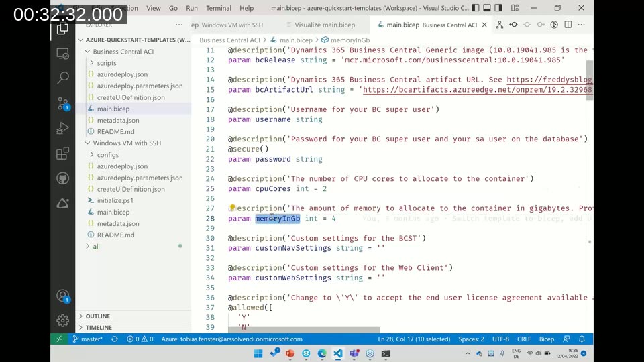The height and width of the screenshot is (362, 644).
Task: Click Azure account in status bar
Action: point(231,339)
